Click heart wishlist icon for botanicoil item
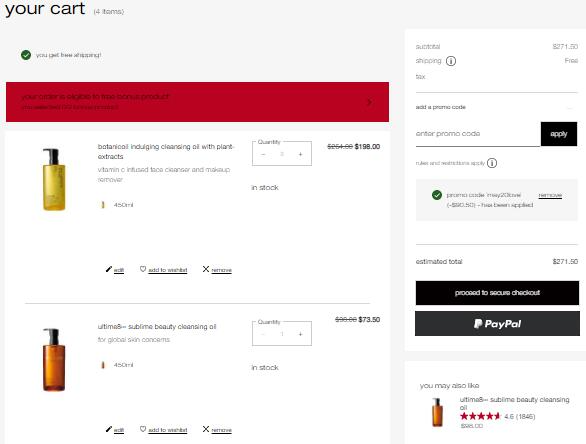Viewport: 586px width, 444px height. click(x=143, y=269)
